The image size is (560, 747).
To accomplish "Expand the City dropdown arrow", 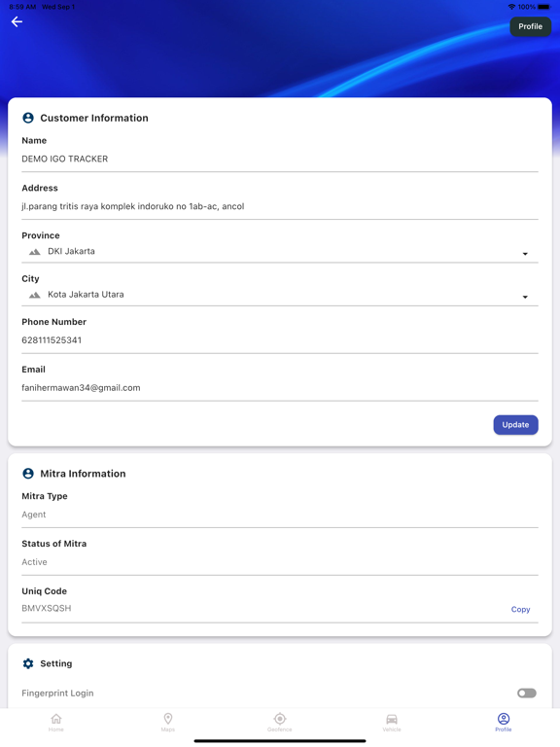I will coord(525,297).
